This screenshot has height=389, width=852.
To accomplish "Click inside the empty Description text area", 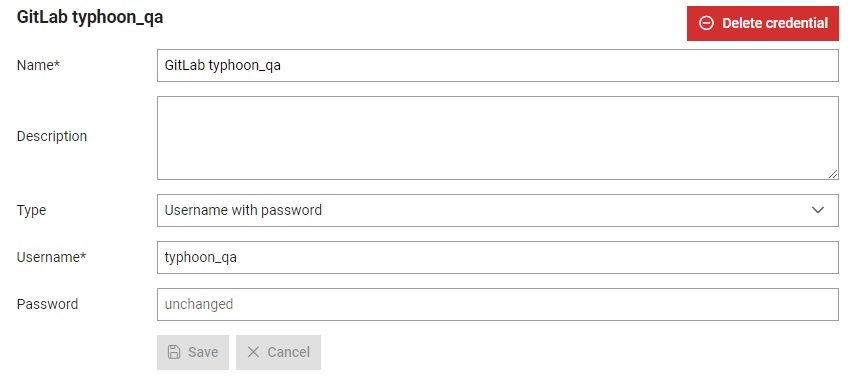I will [498, 138].
